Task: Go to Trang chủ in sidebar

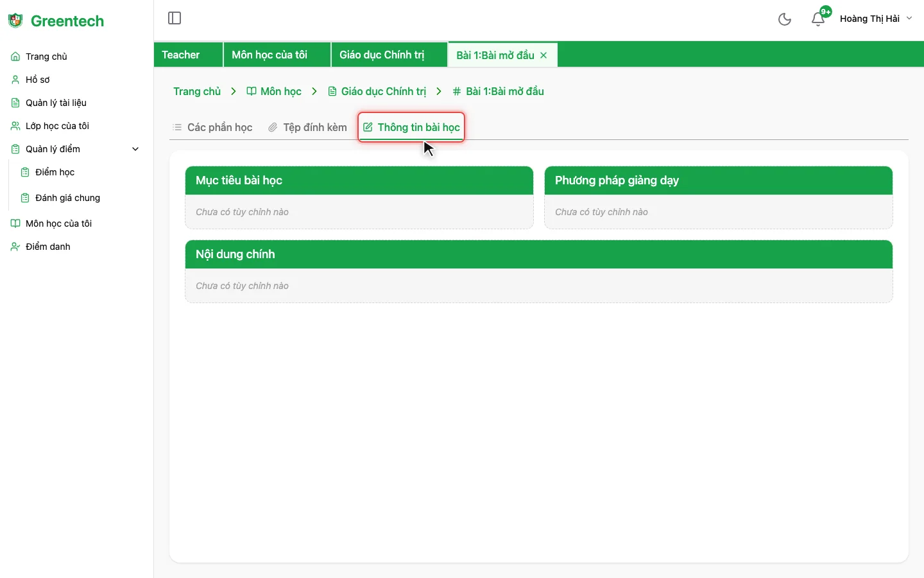Action: [46, 57]
